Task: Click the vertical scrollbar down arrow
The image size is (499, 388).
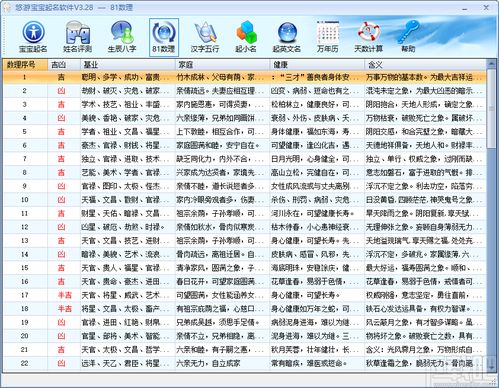Action: (491, 367)
